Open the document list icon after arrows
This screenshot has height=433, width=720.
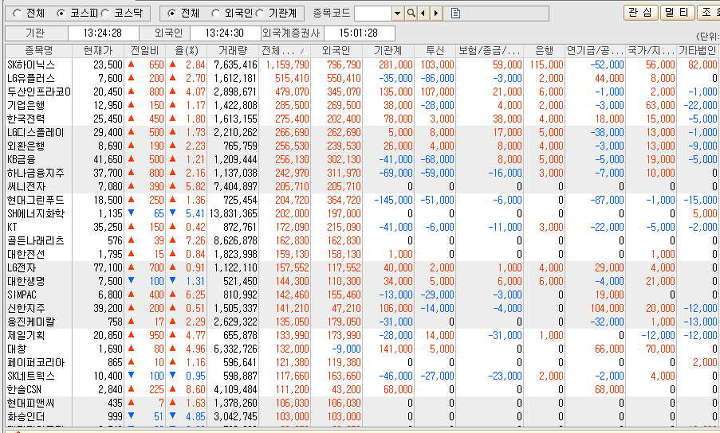[x=455, y=13]
